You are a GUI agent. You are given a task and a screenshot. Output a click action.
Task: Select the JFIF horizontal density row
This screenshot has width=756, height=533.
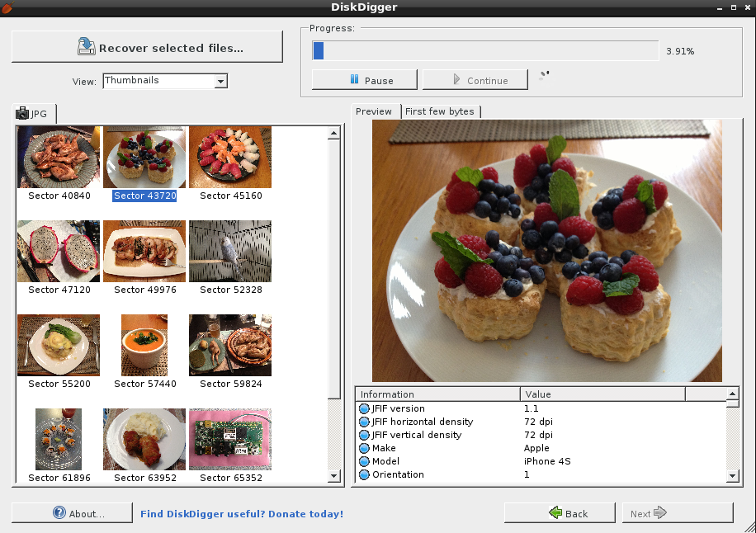point(541,422)
